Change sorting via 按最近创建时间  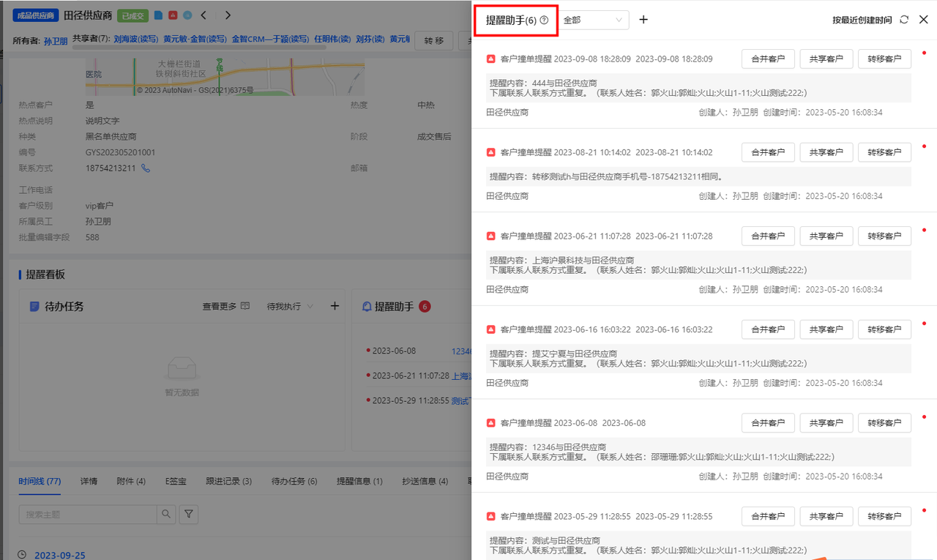pyautogui.click(x=862, y=20)
